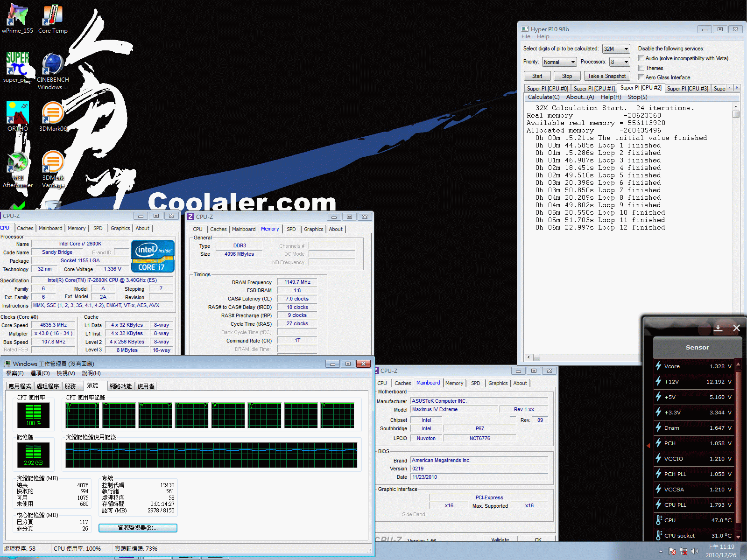Launch the ORTHO desktop icon

click(17, 117)
